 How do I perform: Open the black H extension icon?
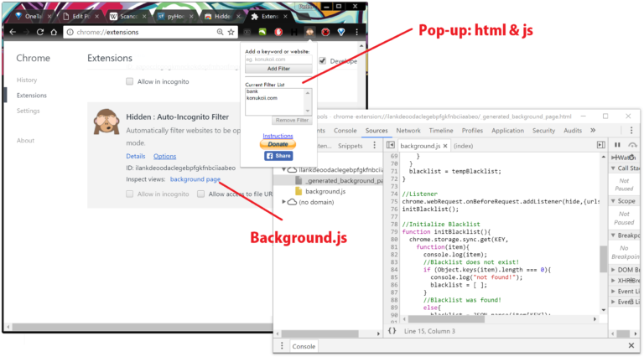(x=294, y=32)
